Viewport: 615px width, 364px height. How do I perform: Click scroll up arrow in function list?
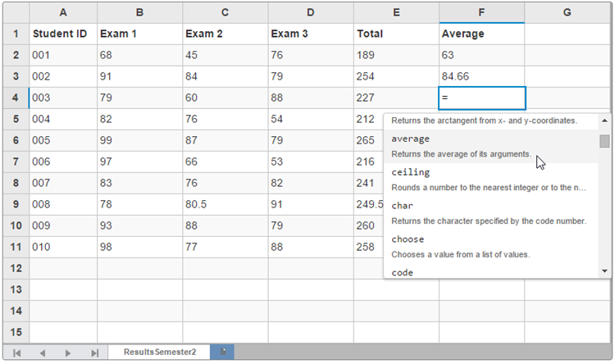pyautogui.click(x=604, y=121)
